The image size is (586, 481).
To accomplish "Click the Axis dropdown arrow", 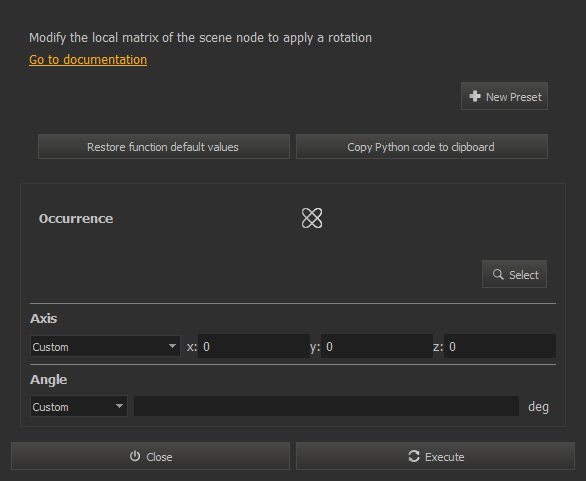I will pos(172,346).
